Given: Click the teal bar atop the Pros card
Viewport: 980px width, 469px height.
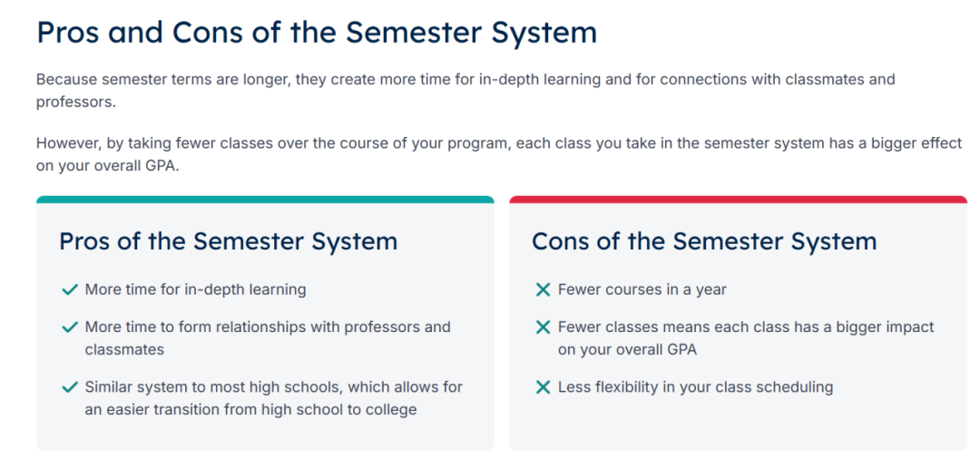Looking at the screenshot, I should click(265, 200).
